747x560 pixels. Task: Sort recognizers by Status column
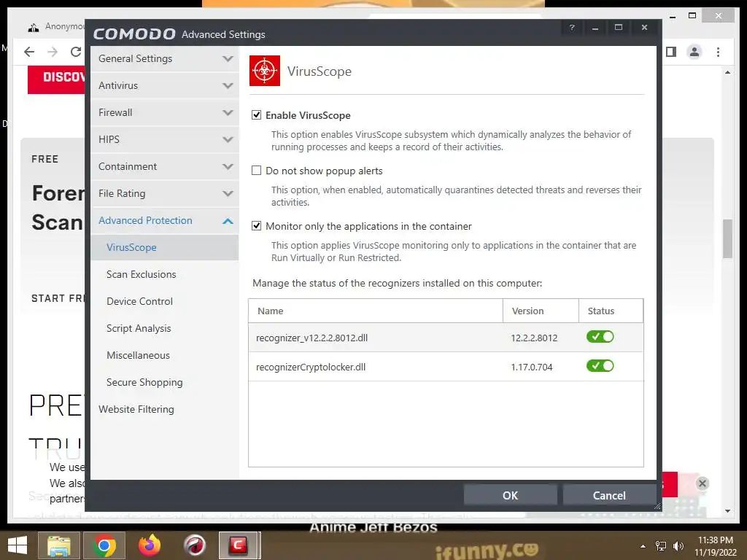611,311
